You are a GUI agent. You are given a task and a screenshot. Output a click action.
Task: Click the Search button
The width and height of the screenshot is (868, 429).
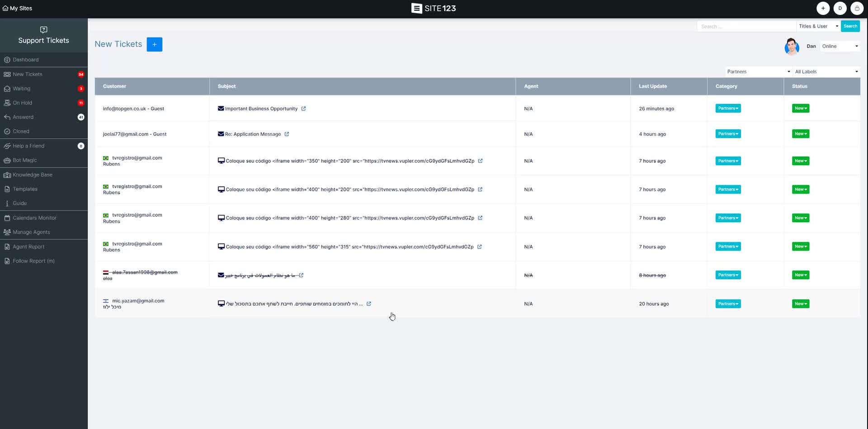click(x=850, y=26)
